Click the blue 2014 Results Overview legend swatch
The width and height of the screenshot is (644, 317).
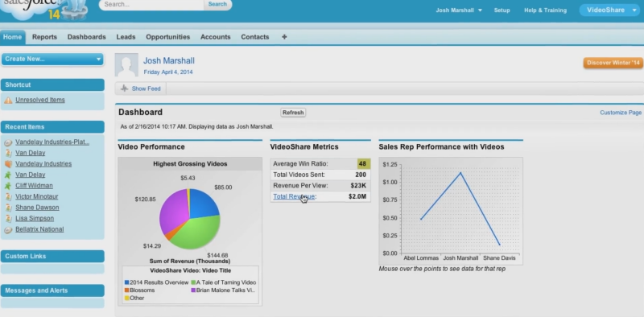(127, 282)
